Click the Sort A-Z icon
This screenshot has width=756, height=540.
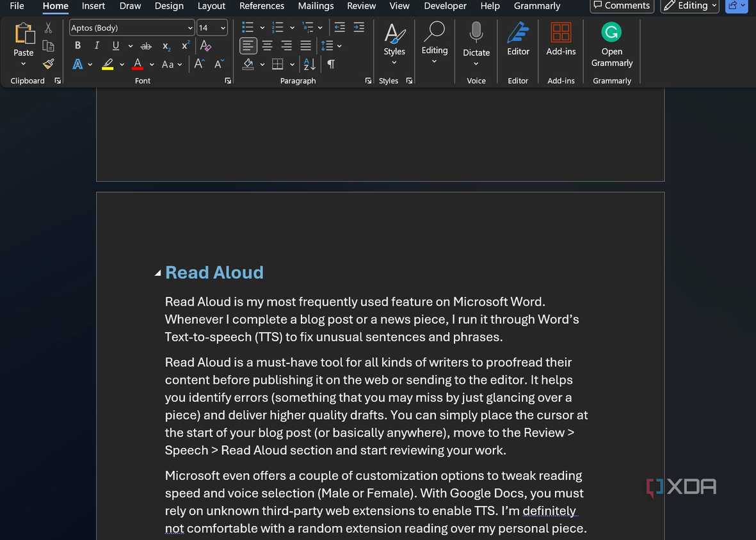pos(310,64)
